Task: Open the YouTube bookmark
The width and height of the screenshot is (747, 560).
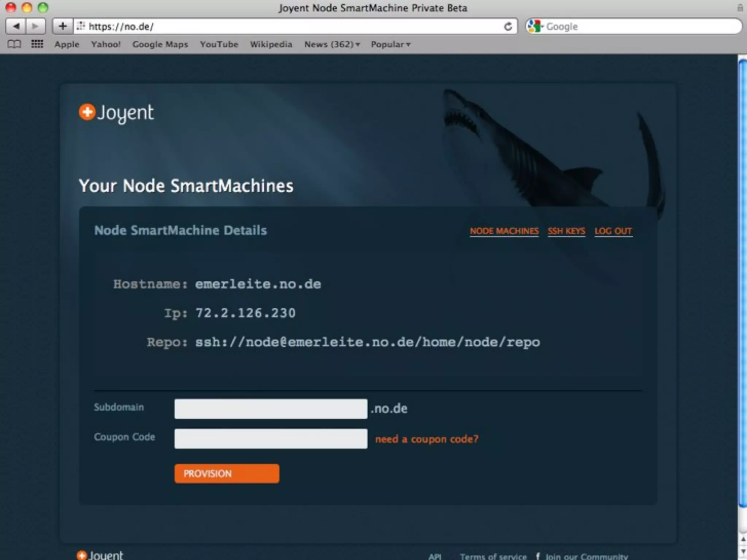Action: [x=219, y=44]
